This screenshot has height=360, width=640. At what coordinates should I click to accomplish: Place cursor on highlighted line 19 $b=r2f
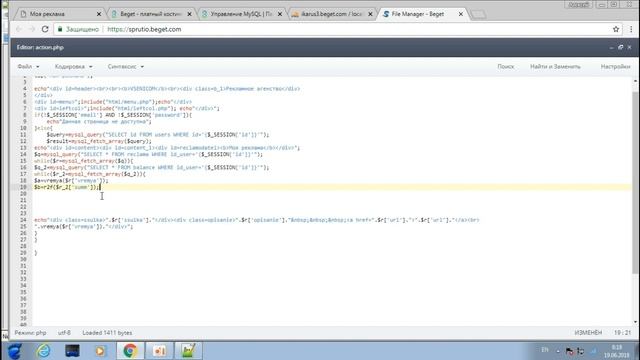pyautogui.click(x=67, y=187)
